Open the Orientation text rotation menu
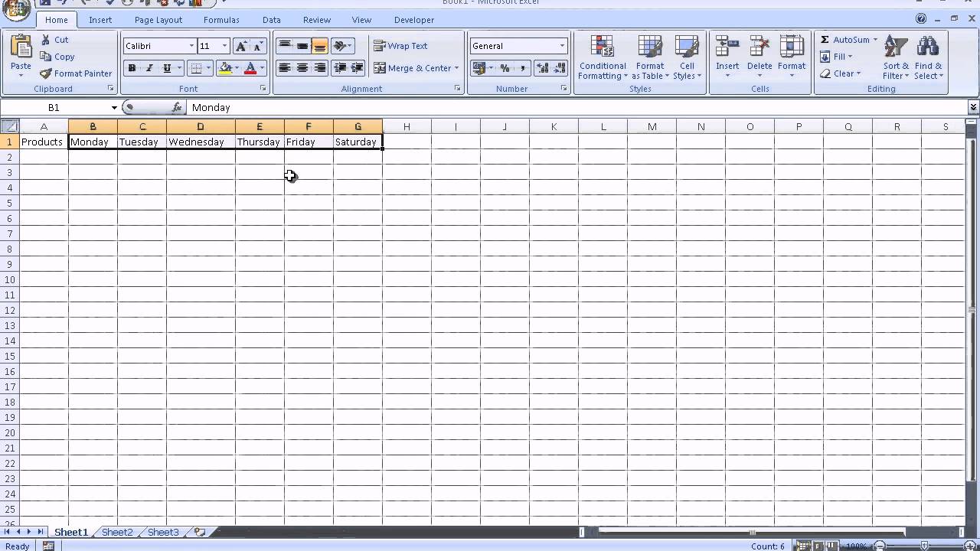The height and width of the screenshot is (551, 980). [x=342, y=46]
